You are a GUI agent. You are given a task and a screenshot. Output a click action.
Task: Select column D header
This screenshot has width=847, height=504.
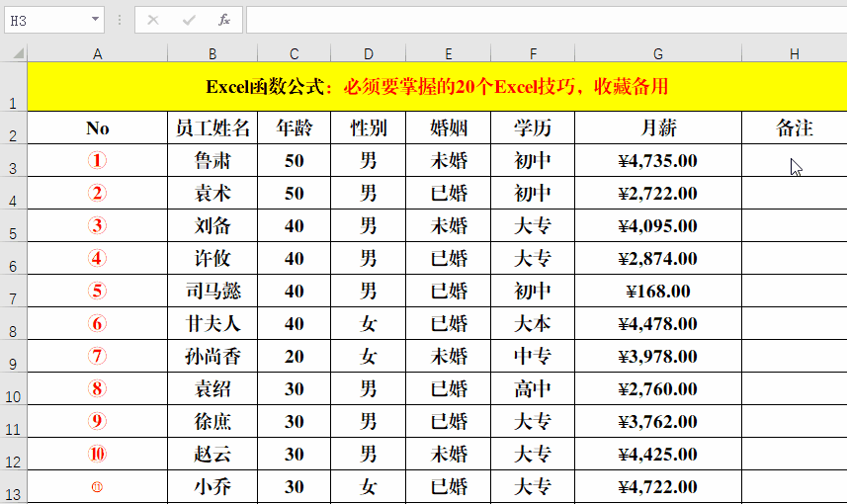(x=368, y=53)
